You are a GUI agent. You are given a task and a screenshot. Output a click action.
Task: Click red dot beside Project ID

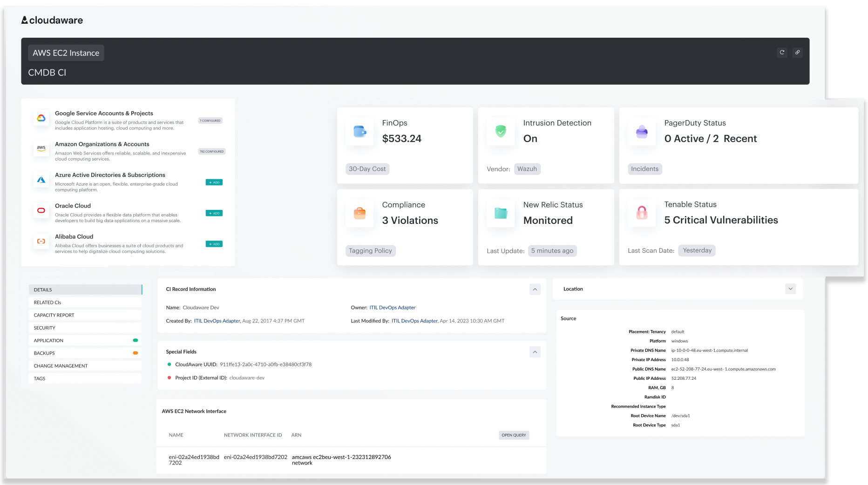(x=169, y=377)
